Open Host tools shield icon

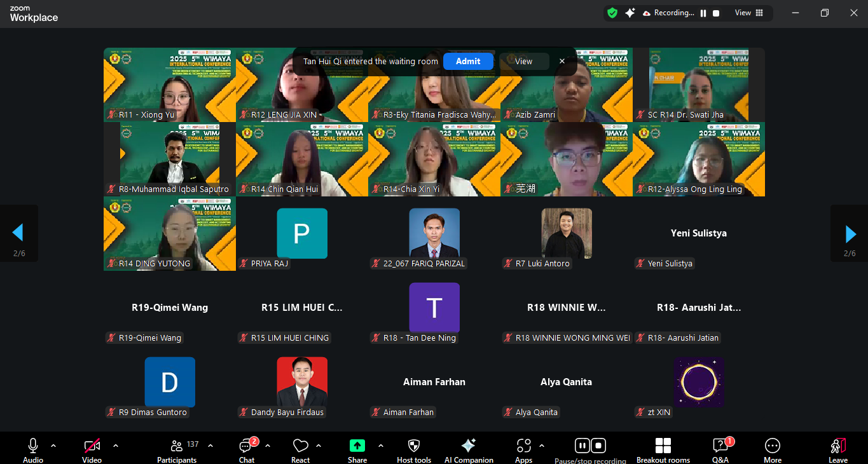coord(414,447)
